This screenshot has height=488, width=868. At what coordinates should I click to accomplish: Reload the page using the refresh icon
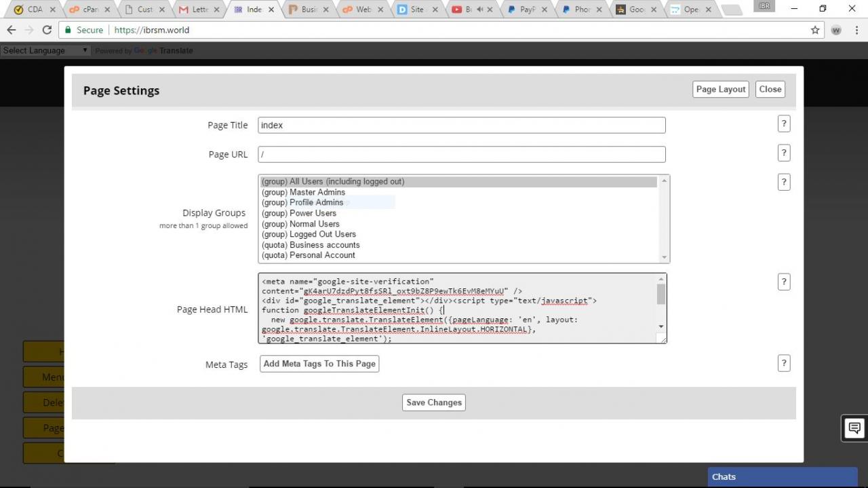pyautogui.click(x=47, y=30)
